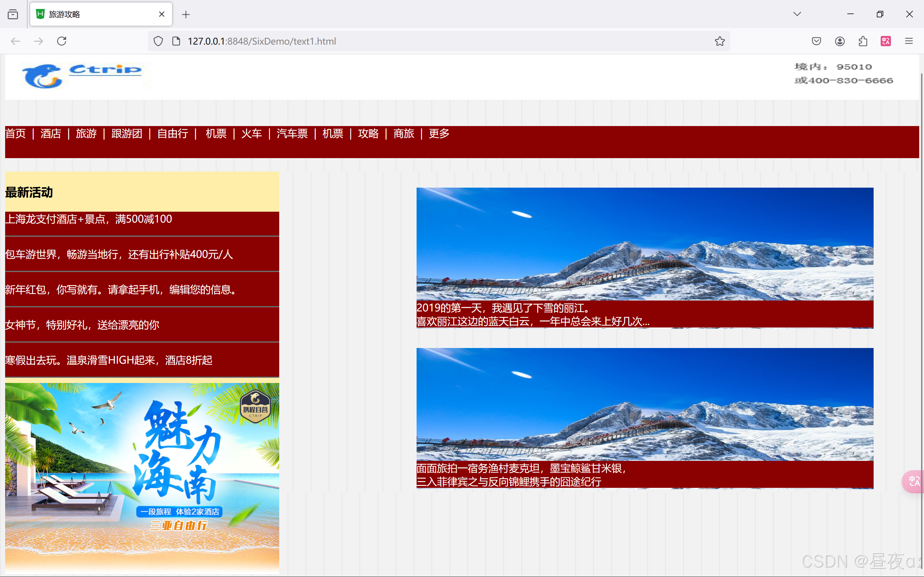The image size is (924, 577).
Task: Select the 酒店 navigation item
Action: [x=51, y=133]
